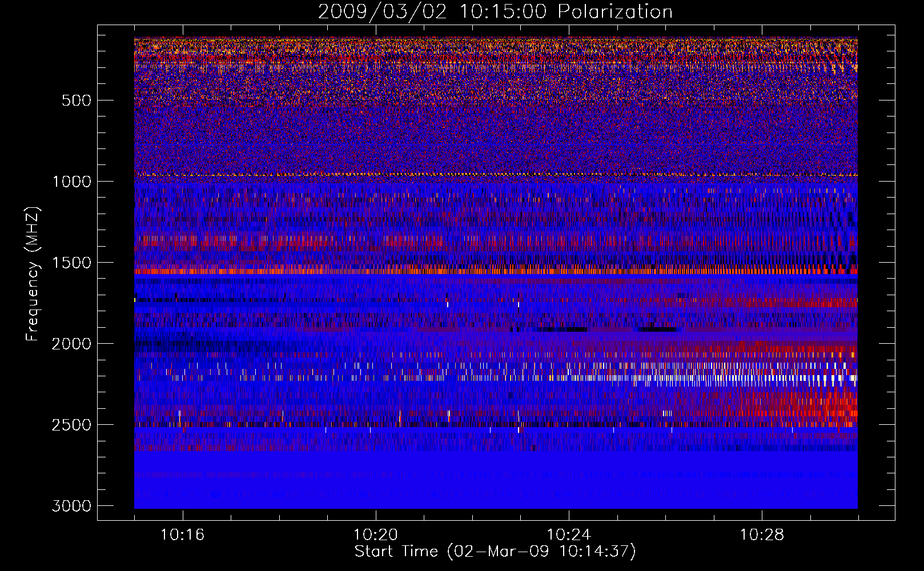This screenshot has height=571, width=924.
Task: Click the 10:16 time axis label
Action: (182, 535)
